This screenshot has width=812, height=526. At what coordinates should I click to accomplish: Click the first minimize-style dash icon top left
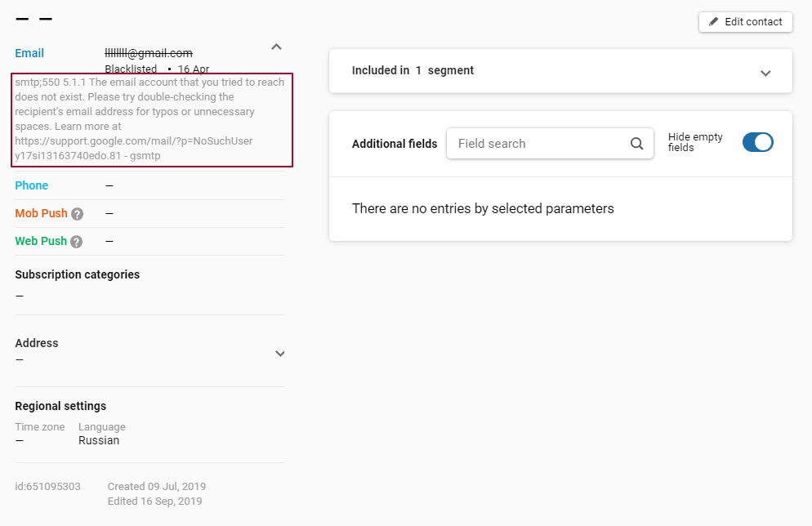(22, 18)
